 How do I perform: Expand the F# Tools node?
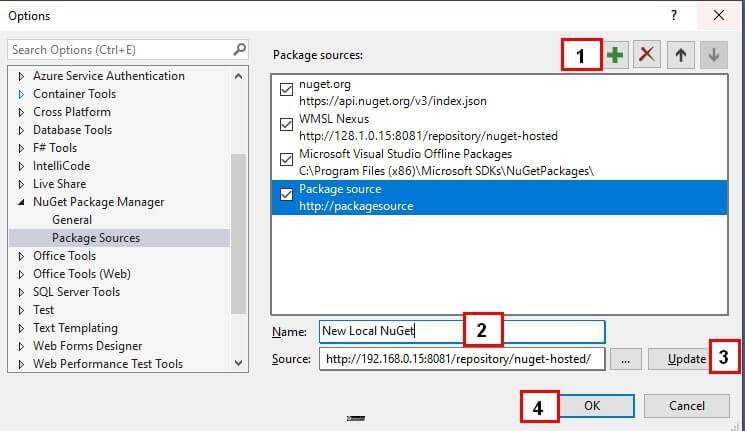(x=21, y=148)
